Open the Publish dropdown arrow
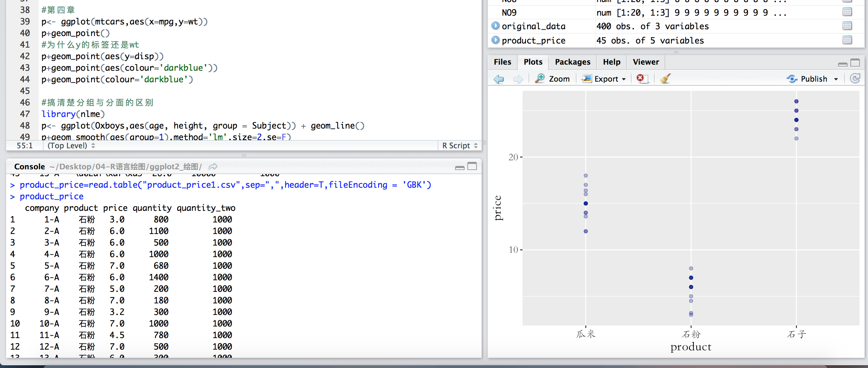 836,79
